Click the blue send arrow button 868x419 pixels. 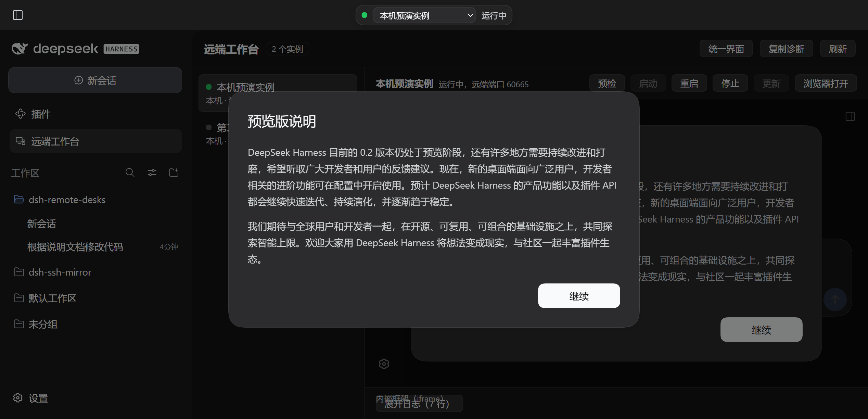coord(835,300)
